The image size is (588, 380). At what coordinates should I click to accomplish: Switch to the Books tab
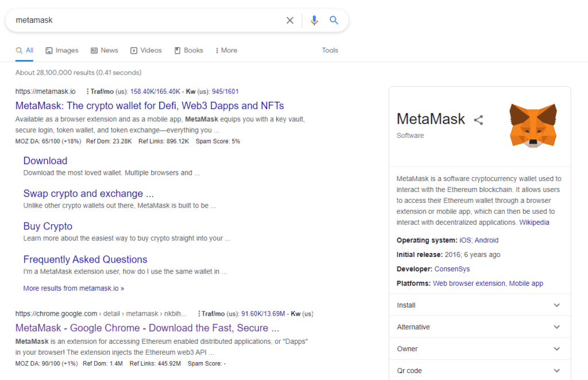pyautogui.click(x=188, y=51)
